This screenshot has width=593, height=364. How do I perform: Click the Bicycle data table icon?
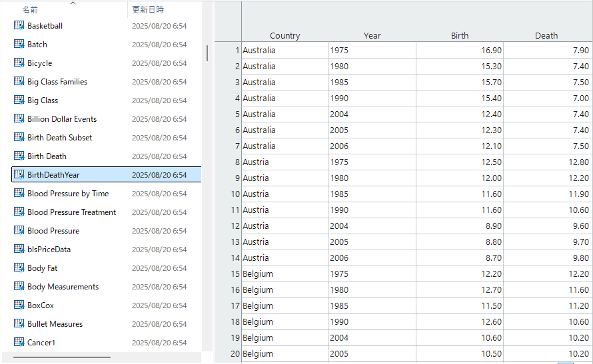click(x=19, y=63)
